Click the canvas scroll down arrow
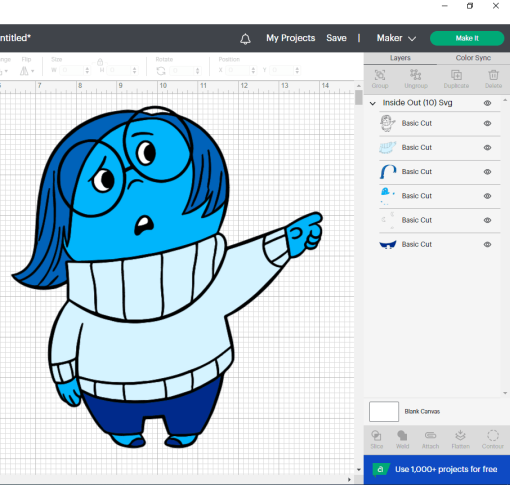 (359, 470)
